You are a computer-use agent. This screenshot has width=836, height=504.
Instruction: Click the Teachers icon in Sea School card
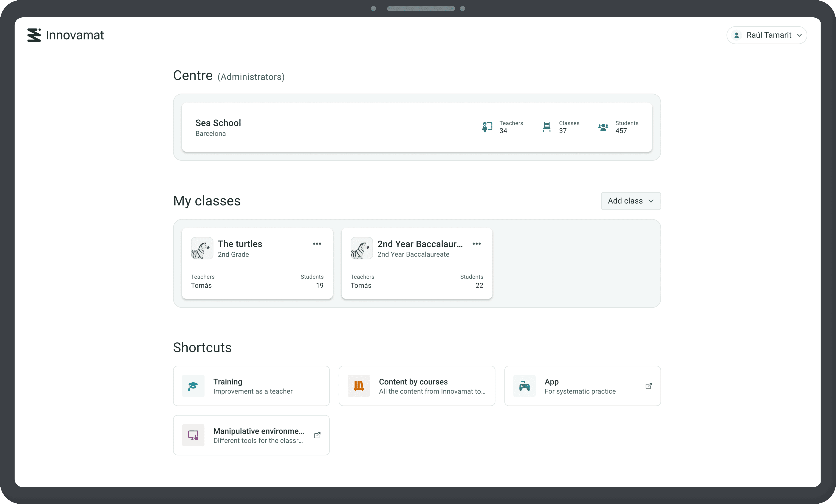[487, 127]
